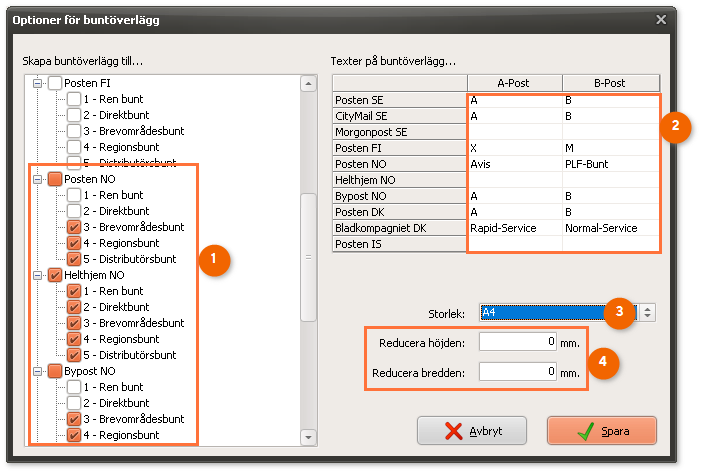Open the Storlek A4 size dropdown

647,312
